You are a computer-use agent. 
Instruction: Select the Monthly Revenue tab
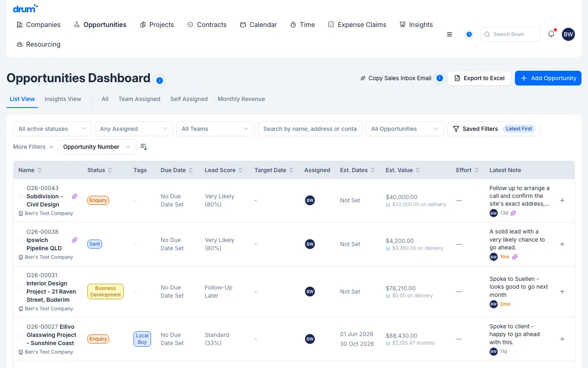click(x=241, y=99)
